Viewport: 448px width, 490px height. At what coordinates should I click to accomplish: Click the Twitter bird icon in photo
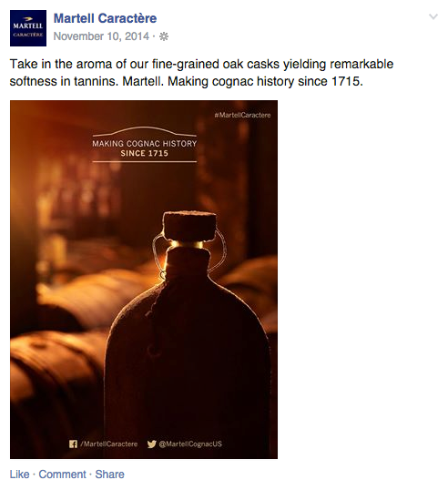(152, 444)
